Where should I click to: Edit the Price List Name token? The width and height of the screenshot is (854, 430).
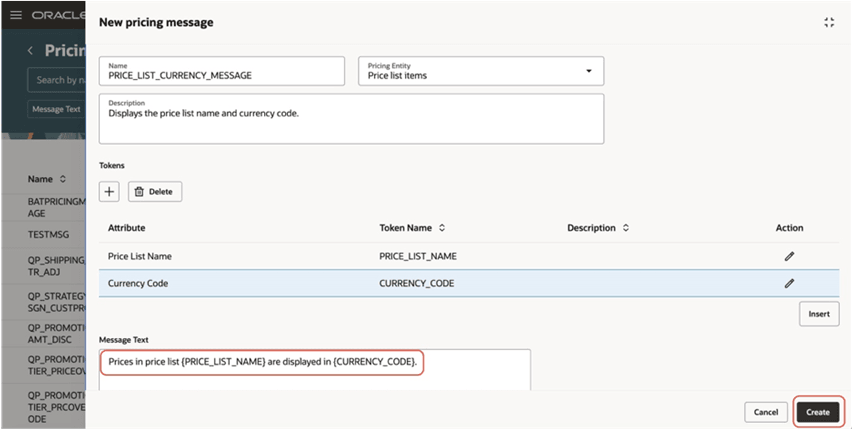click(x=789, y=256)
